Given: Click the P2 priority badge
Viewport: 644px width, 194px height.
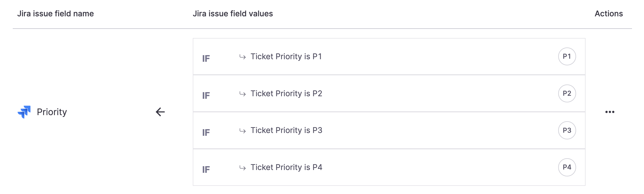Looking at the screenshot, I should click(567, 93).
